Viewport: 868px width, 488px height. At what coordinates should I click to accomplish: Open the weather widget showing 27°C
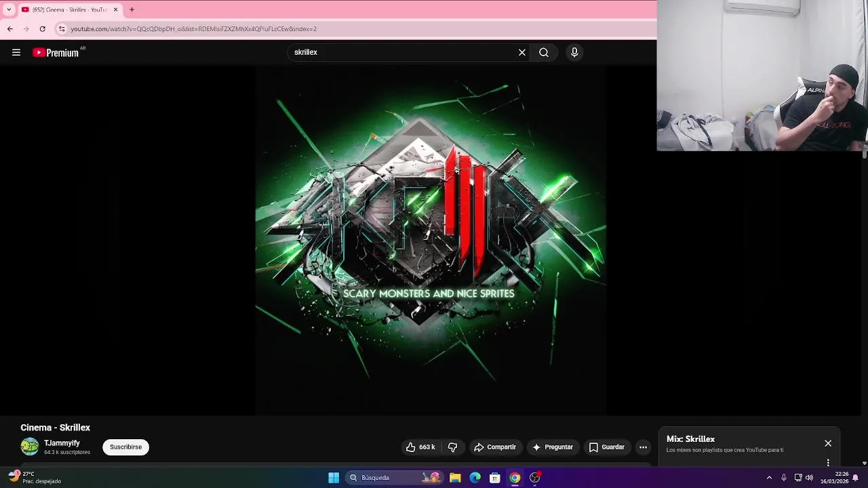[35, 478]
